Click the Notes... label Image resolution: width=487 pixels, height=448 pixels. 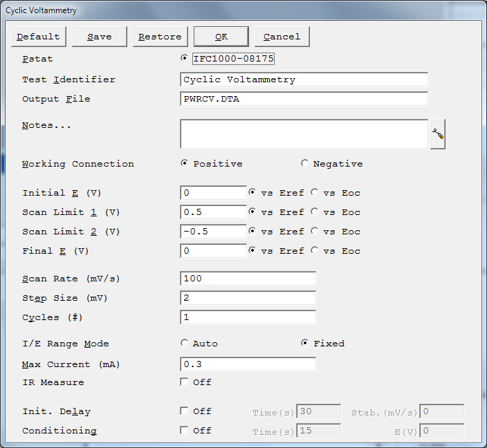(x=46, y=125)
